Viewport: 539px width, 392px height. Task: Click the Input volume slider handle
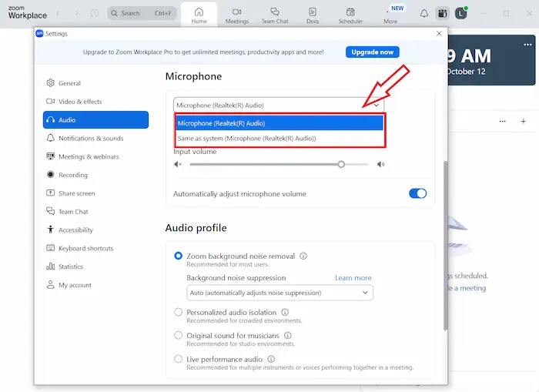(x=341, y=164)
